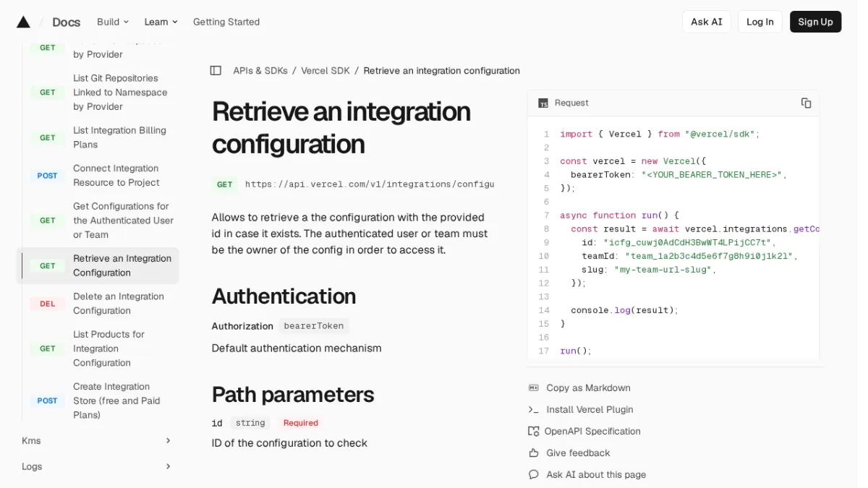The width and height of the screenshot is (868, 488).
Task: Click the Sign Up button
Action: click(815, 22)
